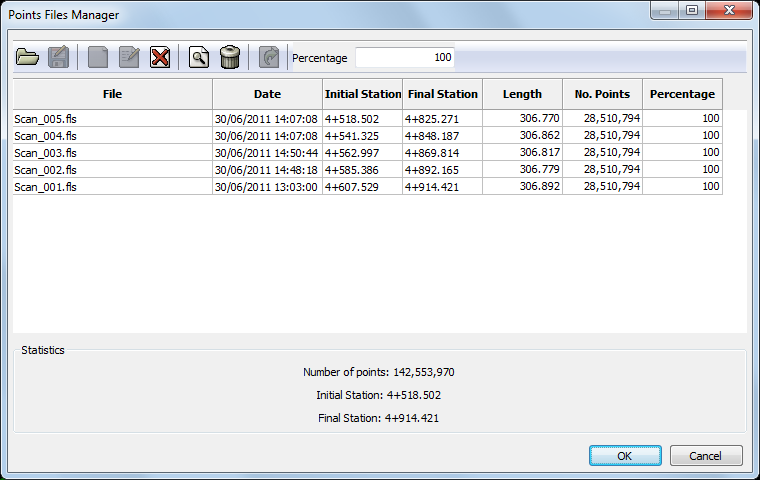Select the Scan_001.fls file entry
This screenshot has width=760, height=480.
112,187
